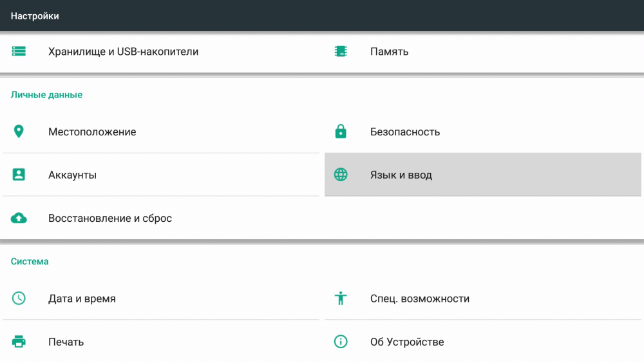Open Об Устройстве information
Image resolution: width=644 pixels, height=363 pixels.
[407, 342]
